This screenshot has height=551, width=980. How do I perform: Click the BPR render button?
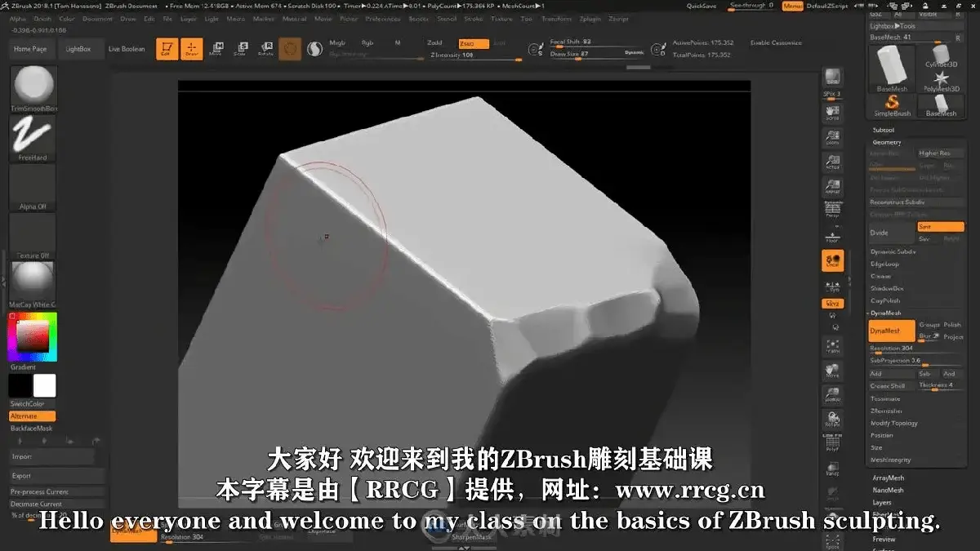coord(833,78)
